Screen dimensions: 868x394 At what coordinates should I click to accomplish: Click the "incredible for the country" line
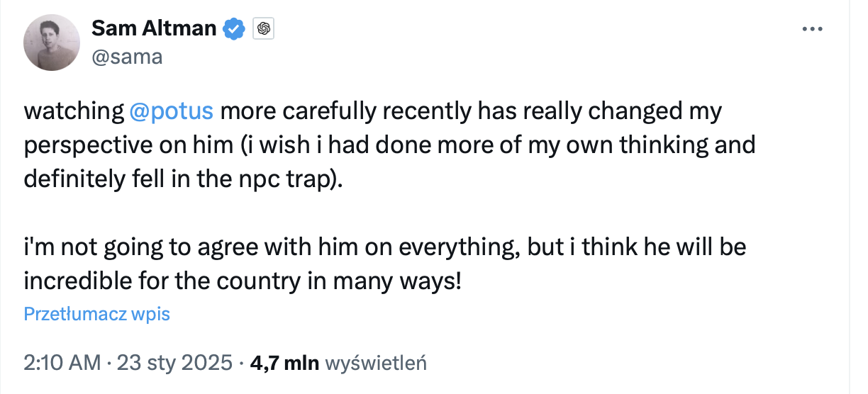pos(243,281)
